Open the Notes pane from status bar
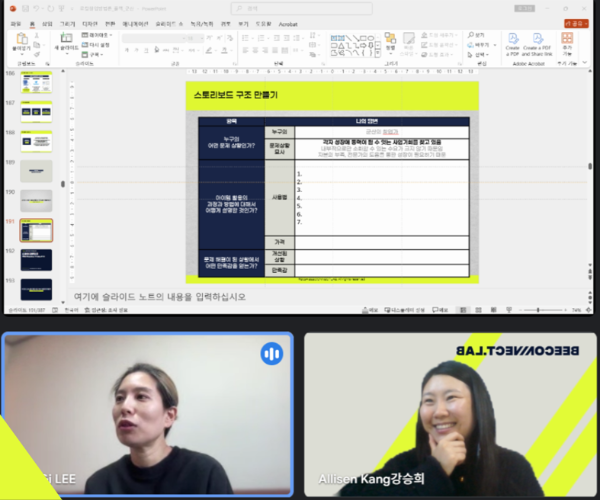This screenshot has width=600, height=500. pos(370,310)
